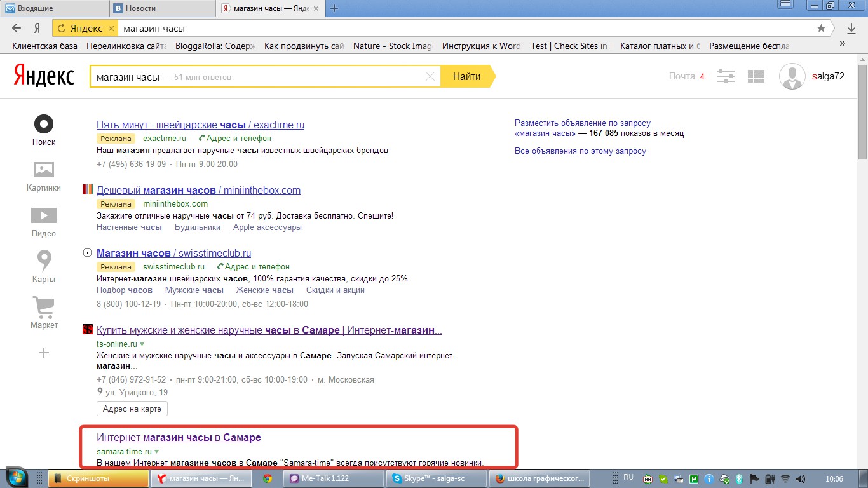
Task: Open the services grid icon
Action: pos(756,76)
